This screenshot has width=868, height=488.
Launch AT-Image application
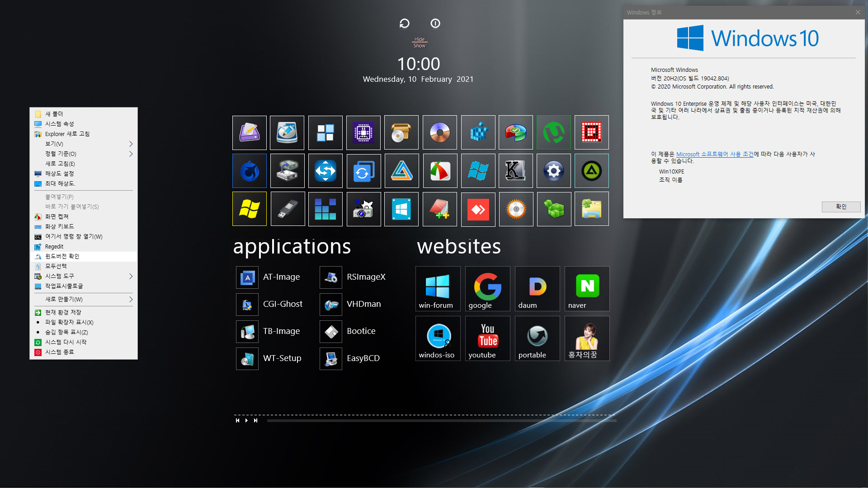[269, 277]
